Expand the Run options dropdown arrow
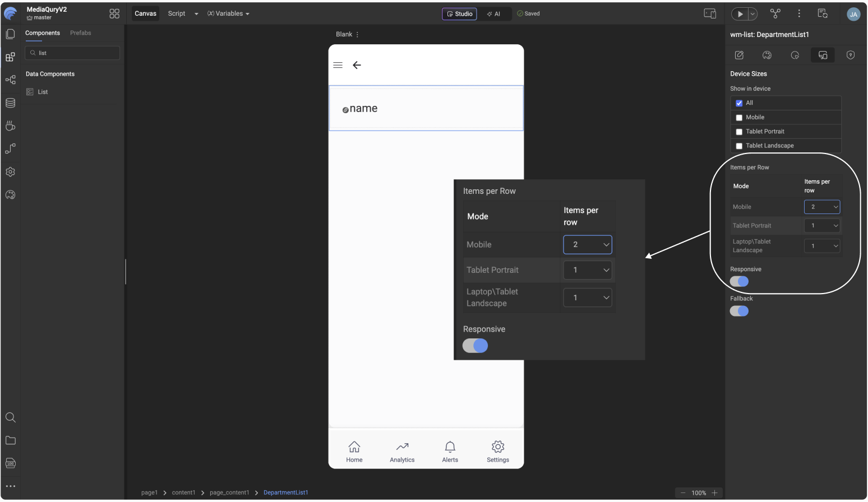 753,14
